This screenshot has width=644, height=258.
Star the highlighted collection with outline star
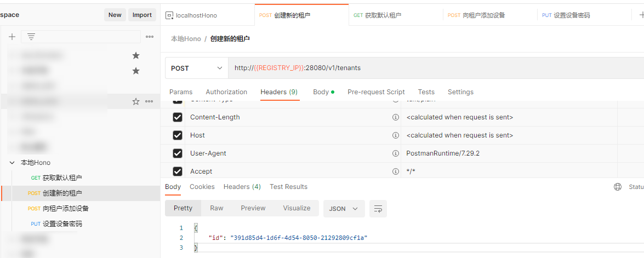(x=136, y=101)
